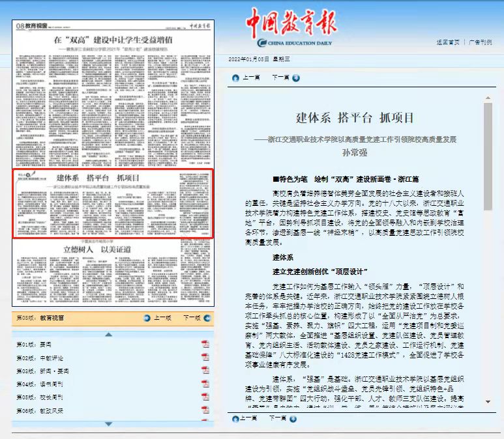Click author name 孙常强

355,152
